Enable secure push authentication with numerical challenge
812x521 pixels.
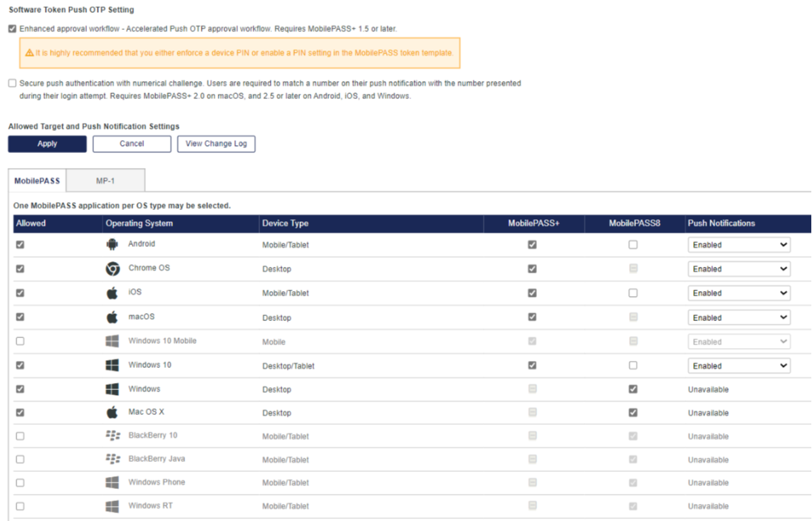[x=12, y=83]
